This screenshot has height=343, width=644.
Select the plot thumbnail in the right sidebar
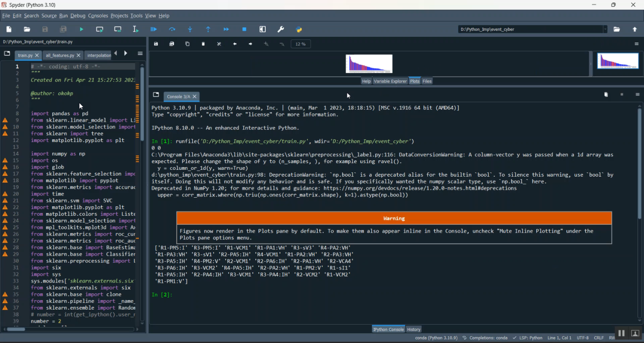coord(618,61)
